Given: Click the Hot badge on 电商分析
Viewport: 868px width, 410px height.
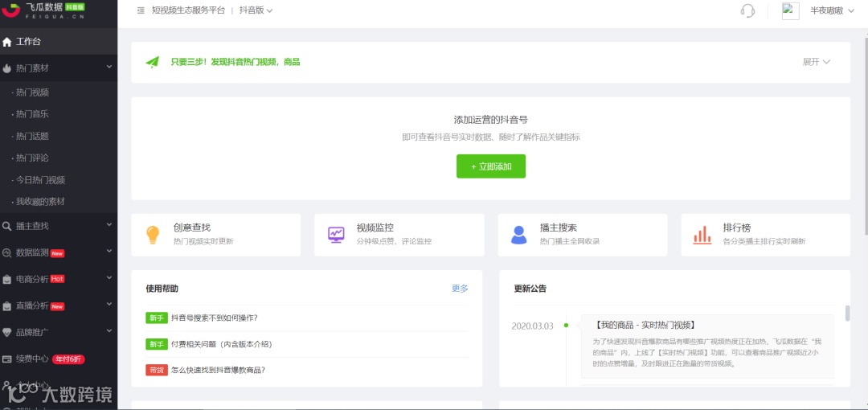Looking at the screenshot, I should coord(58,279).
